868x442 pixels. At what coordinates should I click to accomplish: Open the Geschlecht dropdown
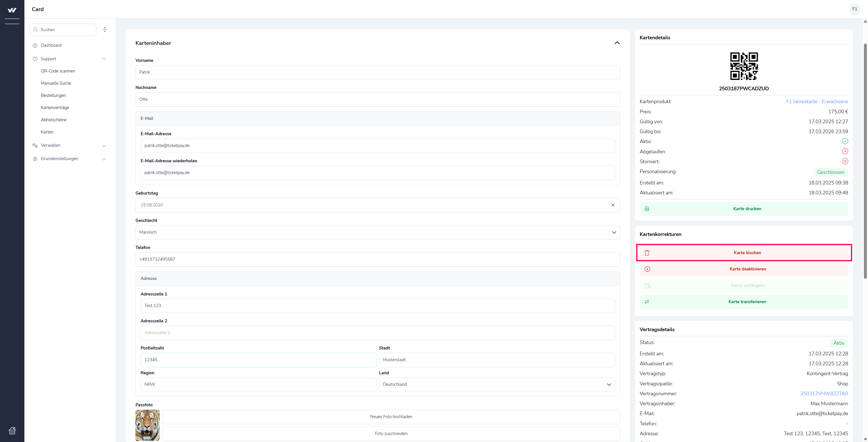point(377,232)
